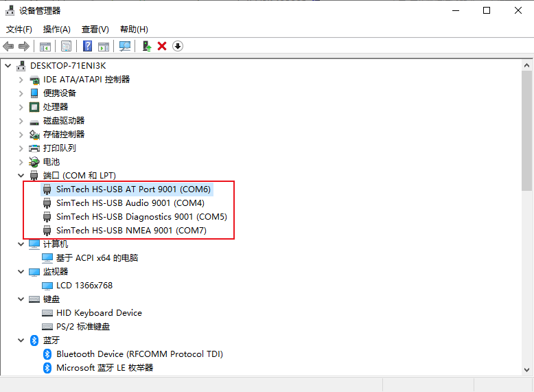Image resolution: width=534 pixels, height=392 pixels.
Task: Click the vertical scrollbar thumb
Action: pos(527,130)
